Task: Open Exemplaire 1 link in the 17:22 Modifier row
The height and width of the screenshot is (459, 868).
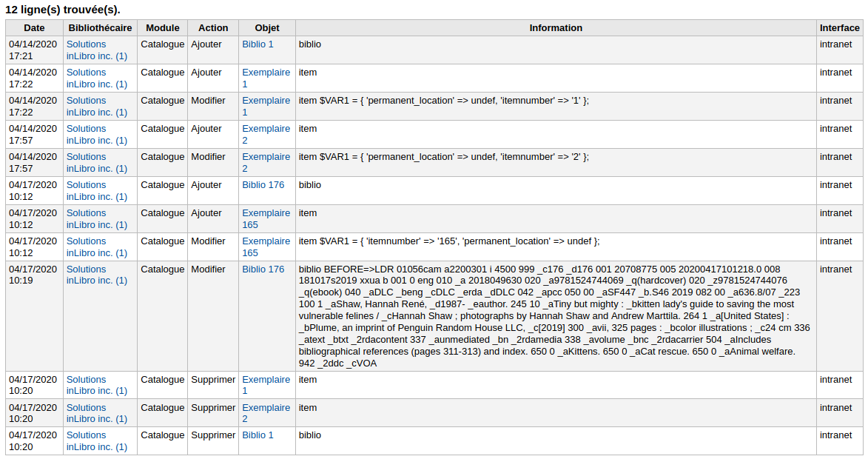Action: tap(266, 101)
